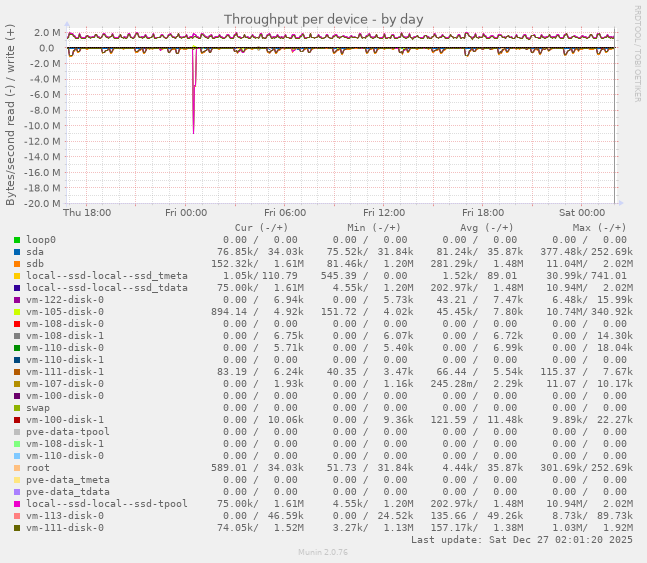The width and height of the screenshot is (647, 563).
Task: Click the 'vm-122-disk-0' legend label
Action: [65, 300]
